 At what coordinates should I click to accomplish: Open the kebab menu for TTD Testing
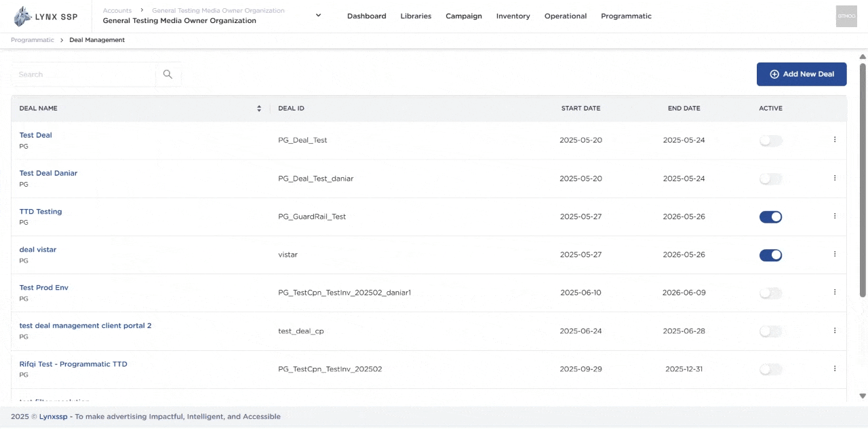[x=835, y=216]
